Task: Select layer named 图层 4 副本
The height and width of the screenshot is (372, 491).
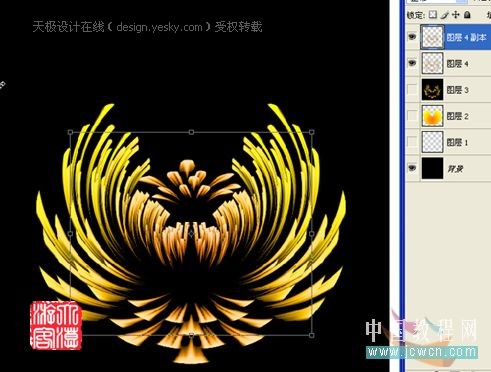Action: [466, 37]
